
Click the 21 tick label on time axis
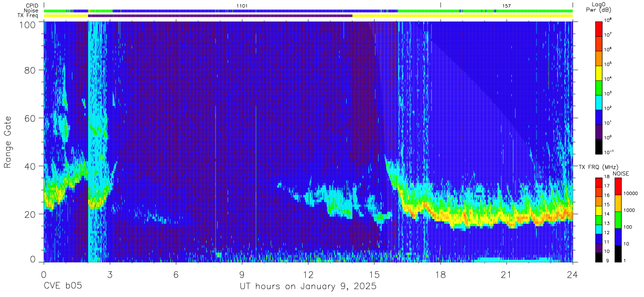(x=506, y=274)
